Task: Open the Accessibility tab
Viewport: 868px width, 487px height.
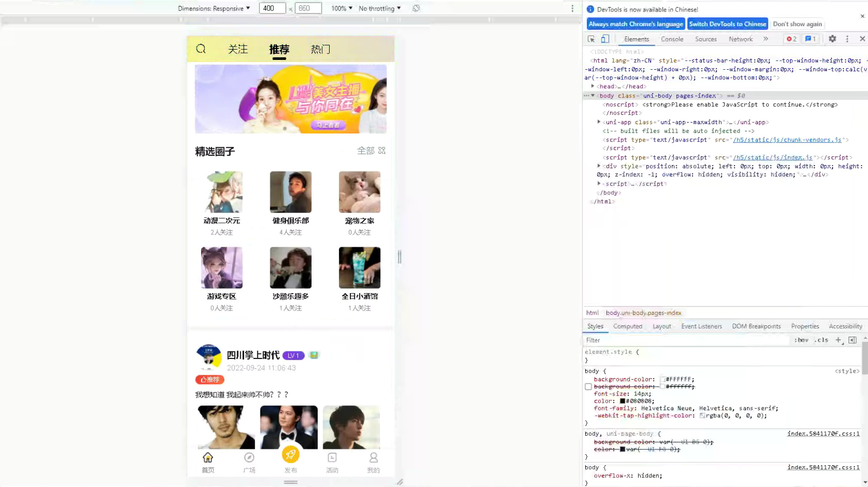Action: coord(845,326)
